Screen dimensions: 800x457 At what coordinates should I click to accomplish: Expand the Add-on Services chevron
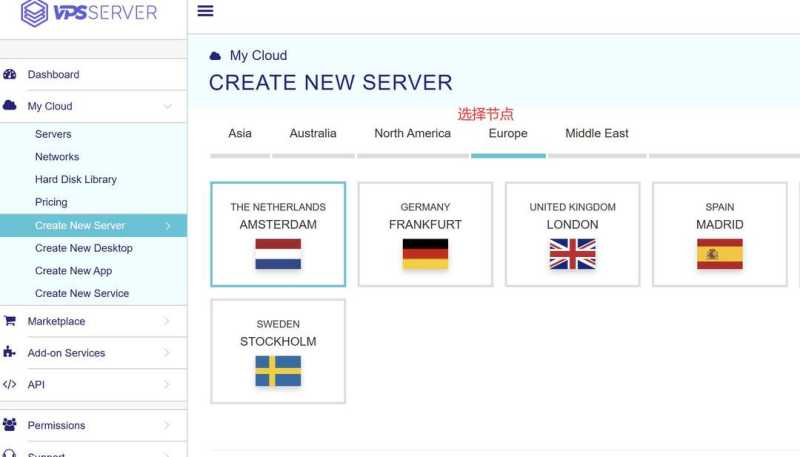167,353
